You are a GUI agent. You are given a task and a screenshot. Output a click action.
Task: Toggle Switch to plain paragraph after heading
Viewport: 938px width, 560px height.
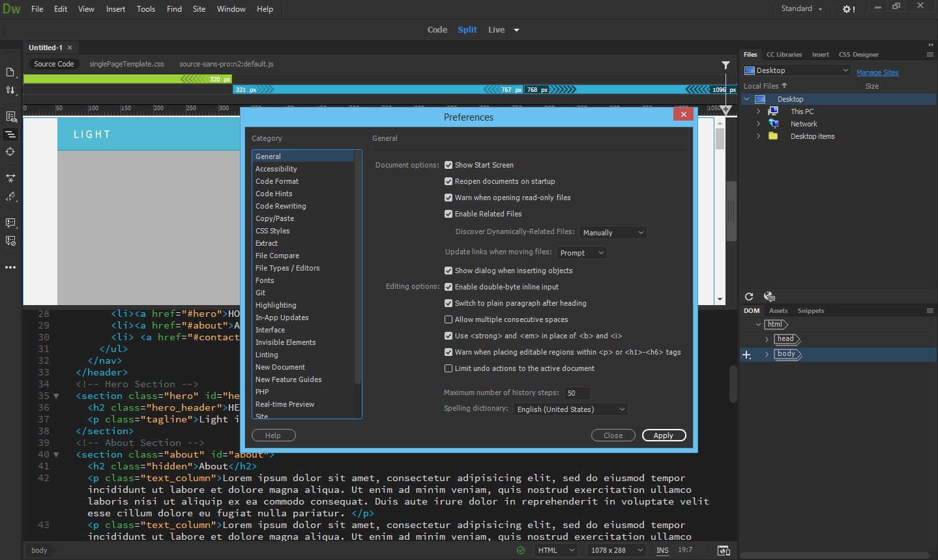(448, 303)
